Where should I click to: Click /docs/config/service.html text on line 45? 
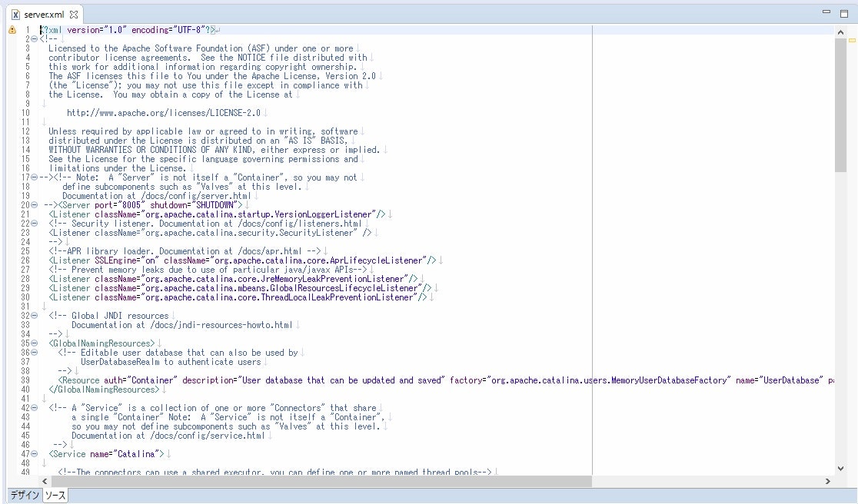(208, 436)
